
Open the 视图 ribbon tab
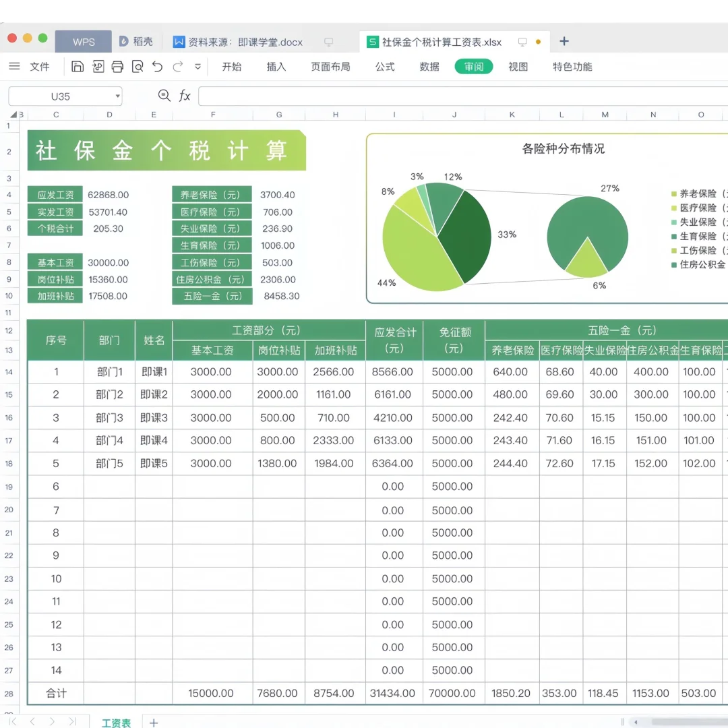(518, 66)
